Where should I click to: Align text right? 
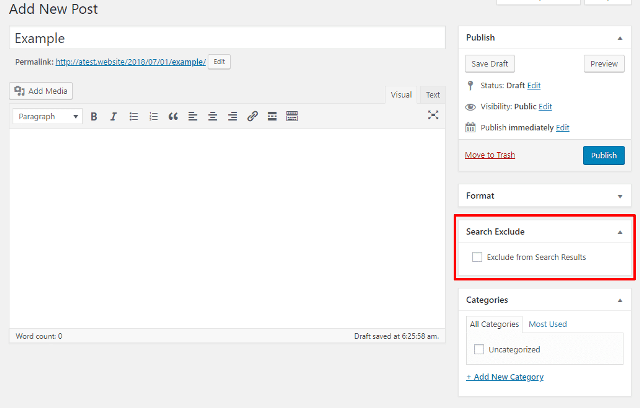click(232, 116)
